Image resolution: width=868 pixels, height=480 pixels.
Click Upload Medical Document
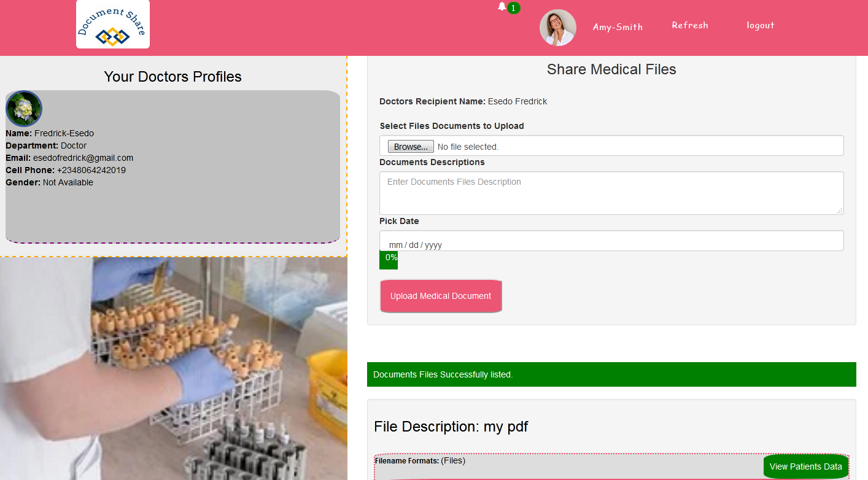(441, 296)
